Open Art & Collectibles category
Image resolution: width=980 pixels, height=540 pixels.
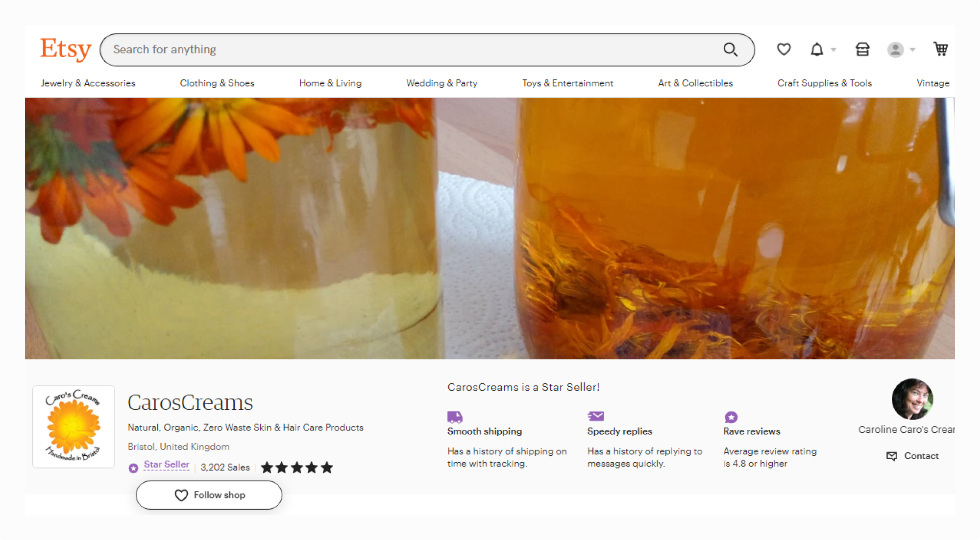click(695, 83)
